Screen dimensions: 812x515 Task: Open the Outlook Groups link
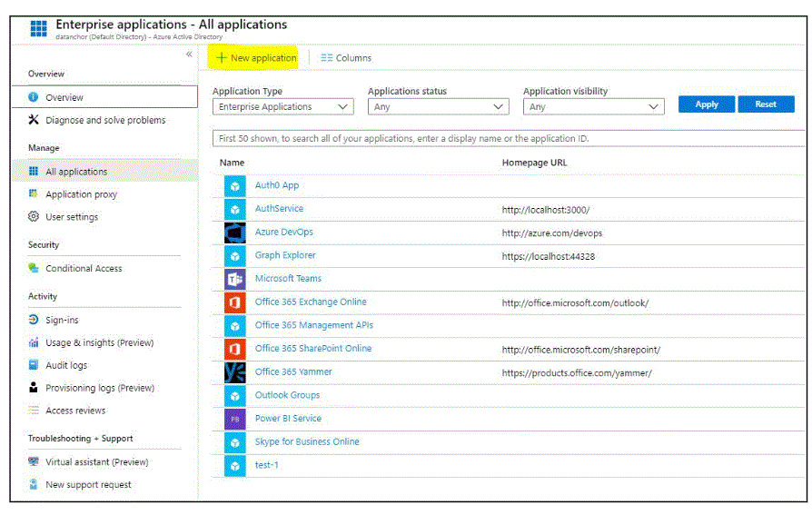287,395
